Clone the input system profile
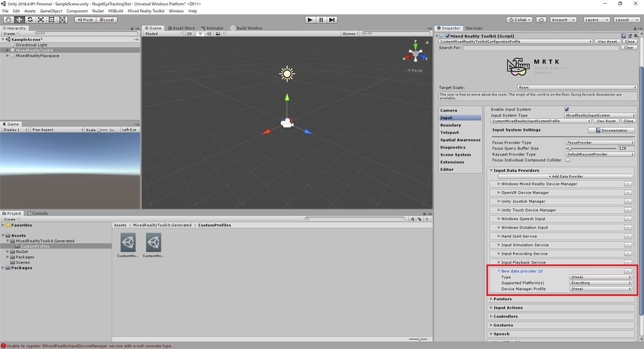The width and height of the screenshot is (644, 349). pyautogui.click(x=628, y=121)
